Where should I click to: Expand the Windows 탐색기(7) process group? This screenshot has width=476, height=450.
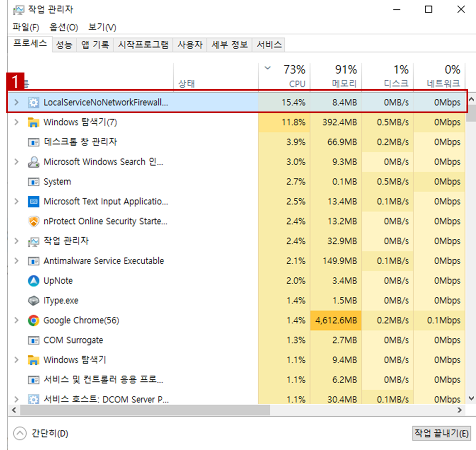tap(16, 122)
